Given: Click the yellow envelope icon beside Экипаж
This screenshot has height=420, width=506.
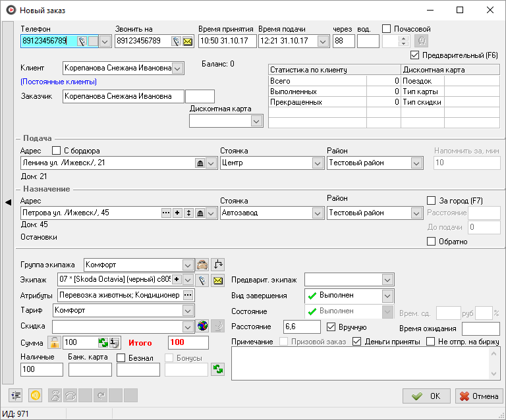Looking at the screenshot, I should (217, 280).
